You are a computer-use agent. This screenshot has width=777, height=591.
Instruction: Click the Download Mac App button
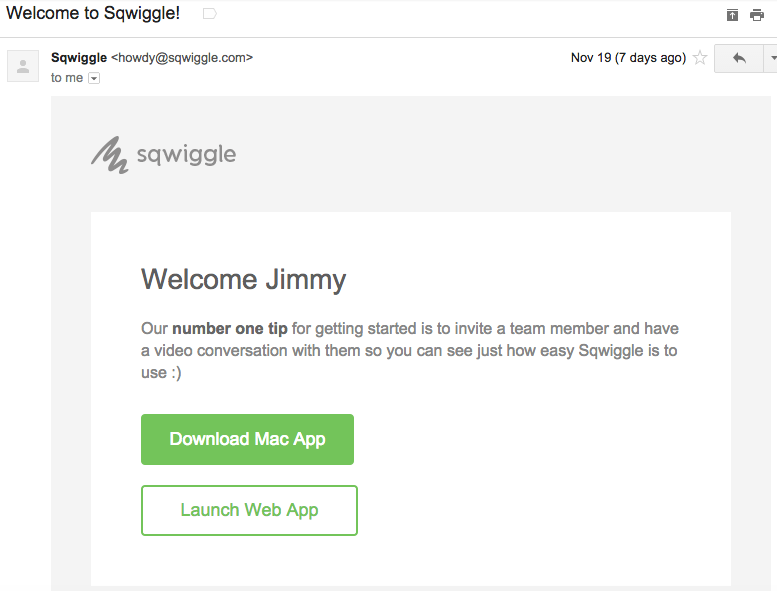(247, 439)
